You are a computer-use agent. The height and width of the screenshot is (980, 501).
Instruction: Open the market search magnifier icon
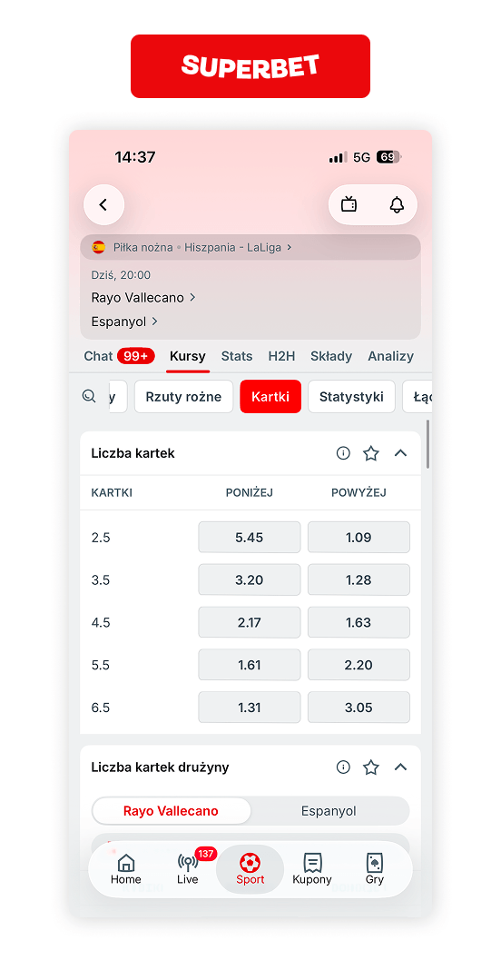89,396
